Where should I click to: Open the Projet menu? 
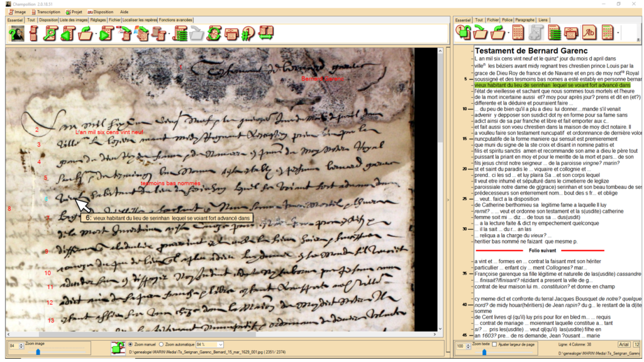tap(74, 12)
